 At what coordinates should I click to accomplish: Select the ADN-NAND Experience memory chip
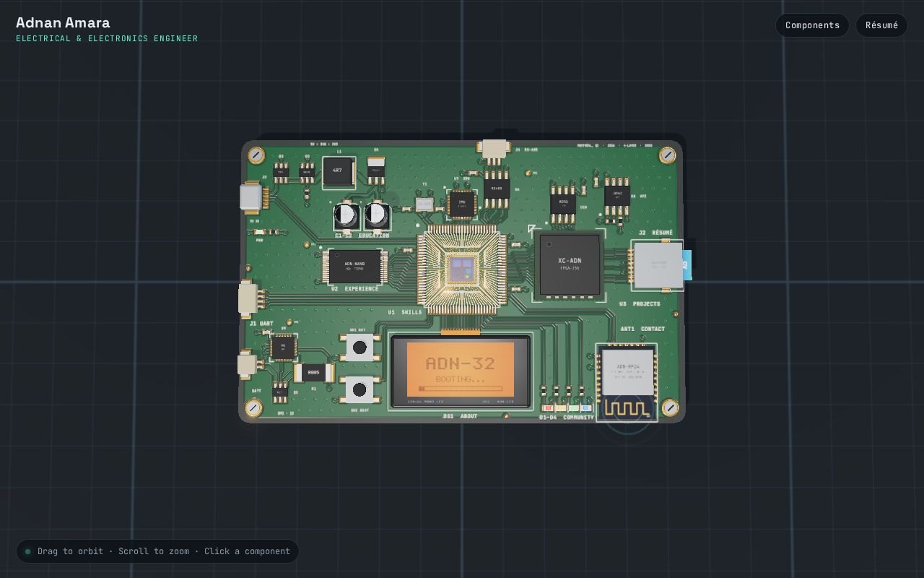tap(354, 267)
